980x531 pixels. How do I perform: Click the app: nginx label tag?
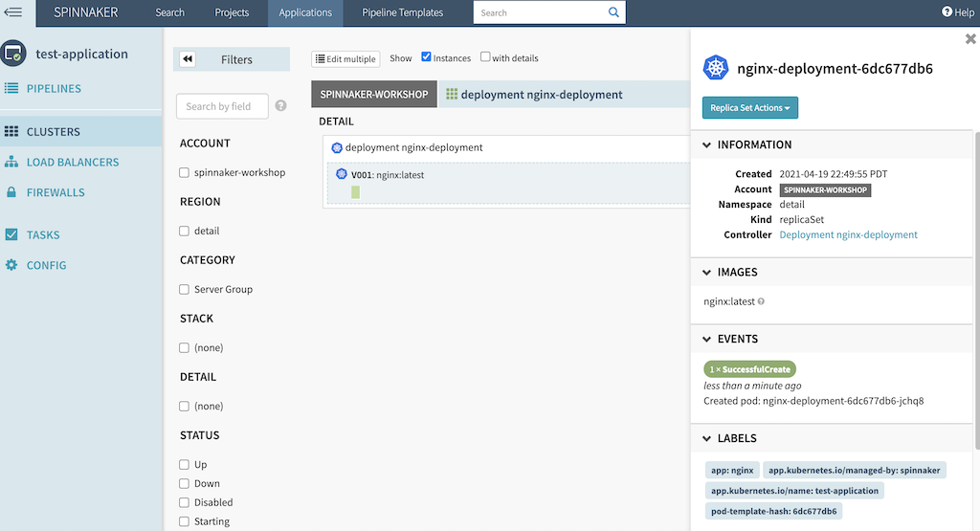click(x=732, y=471)
